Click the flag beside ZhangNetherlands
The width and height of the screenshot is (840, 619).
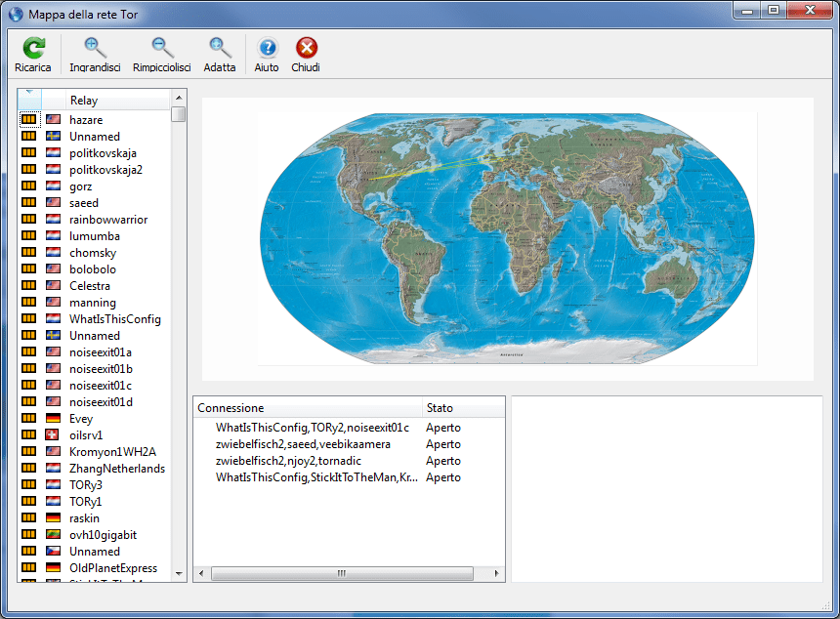pyautogui.click(x=53, y=468)
